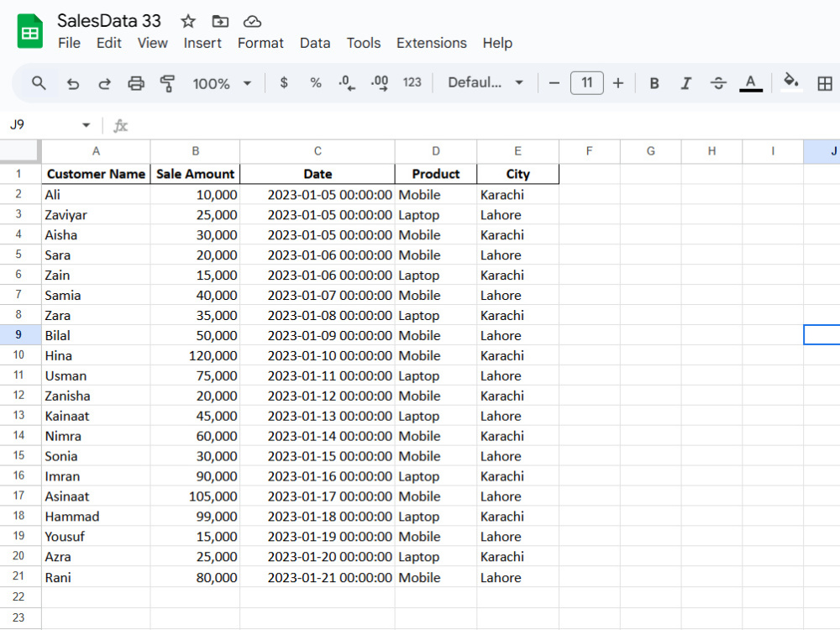The image size is (840, 630).
Task: Select the City header cell
Action: pos(517,174)
